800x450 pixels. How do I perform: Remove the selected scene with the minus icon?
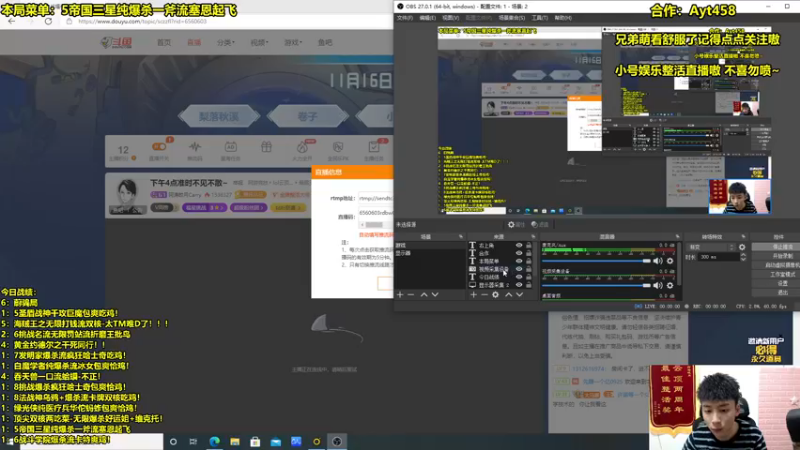(x=411, y=294)
